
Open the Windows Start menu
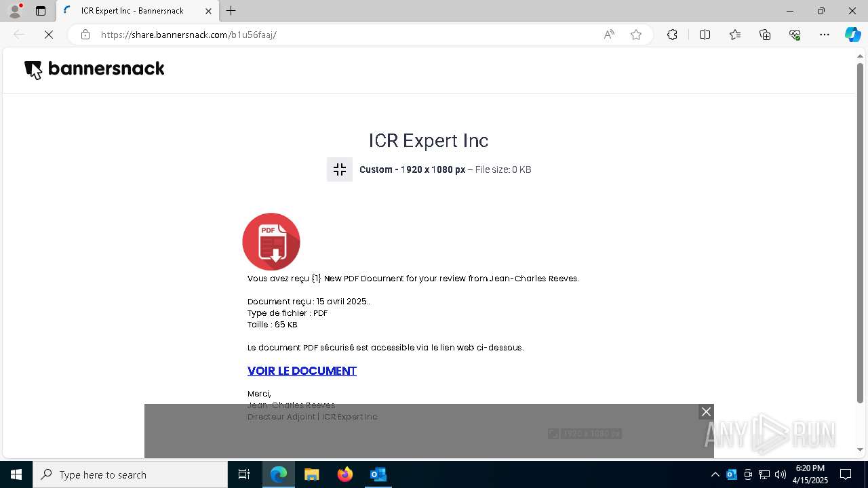point(16,474)
